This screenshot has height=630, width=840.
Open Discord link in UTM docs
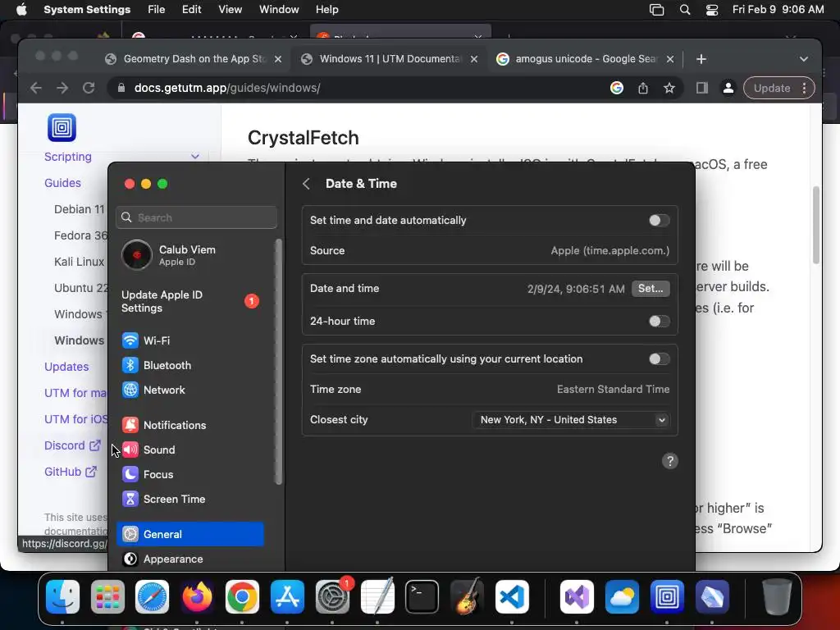pos(72,445)
